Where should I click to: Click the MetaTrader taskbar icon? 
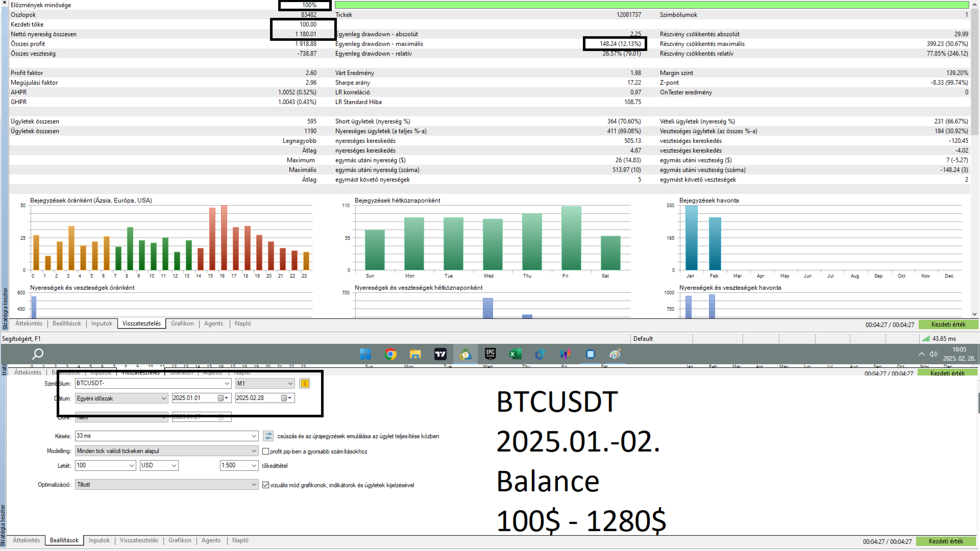click(x=465, y=354)
